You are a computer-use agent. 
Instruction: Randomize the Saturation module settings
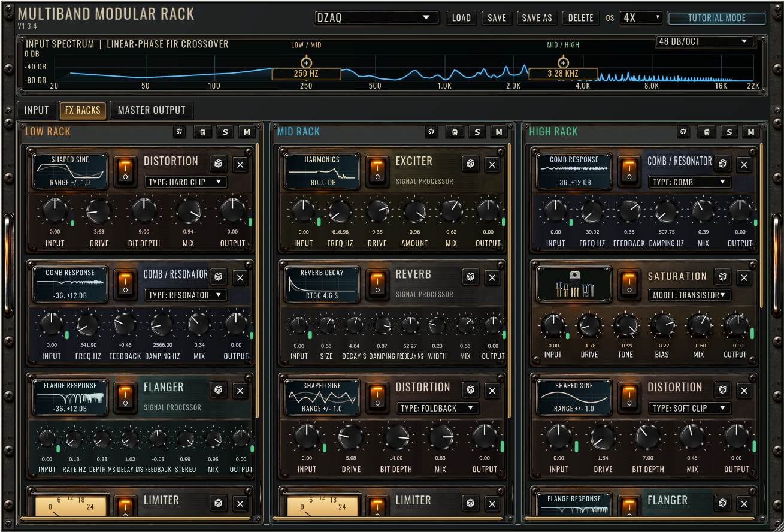pyautogui.click(x=723, y=277)
